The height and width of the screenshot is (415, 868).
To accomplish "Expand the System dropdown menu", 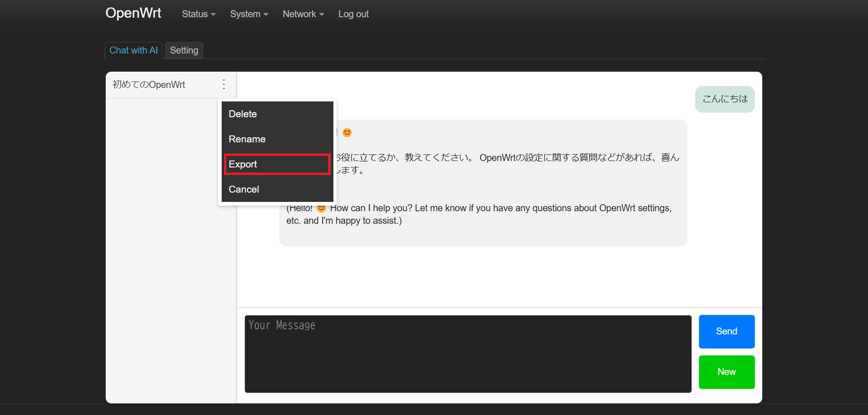I will [249, 14].
